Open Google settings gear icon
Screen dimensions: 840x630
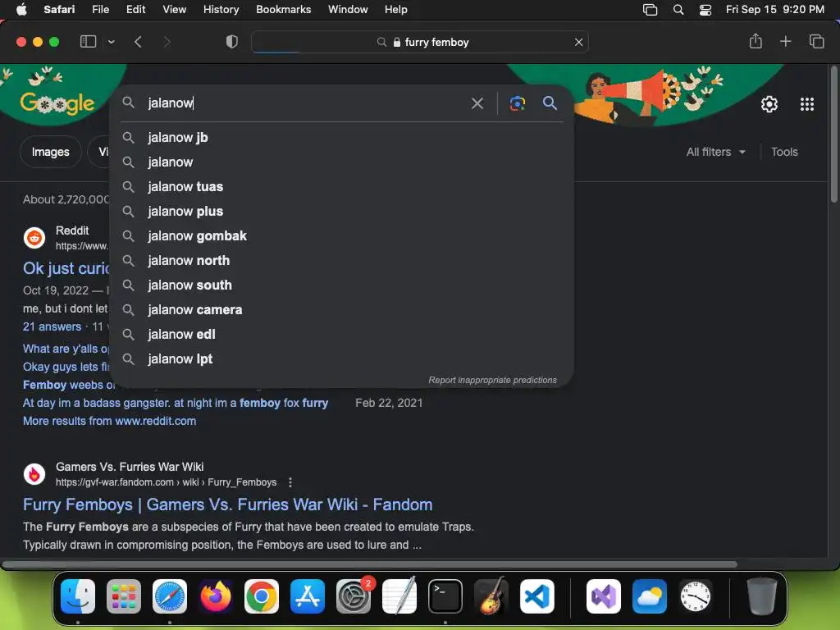point(769,104)
